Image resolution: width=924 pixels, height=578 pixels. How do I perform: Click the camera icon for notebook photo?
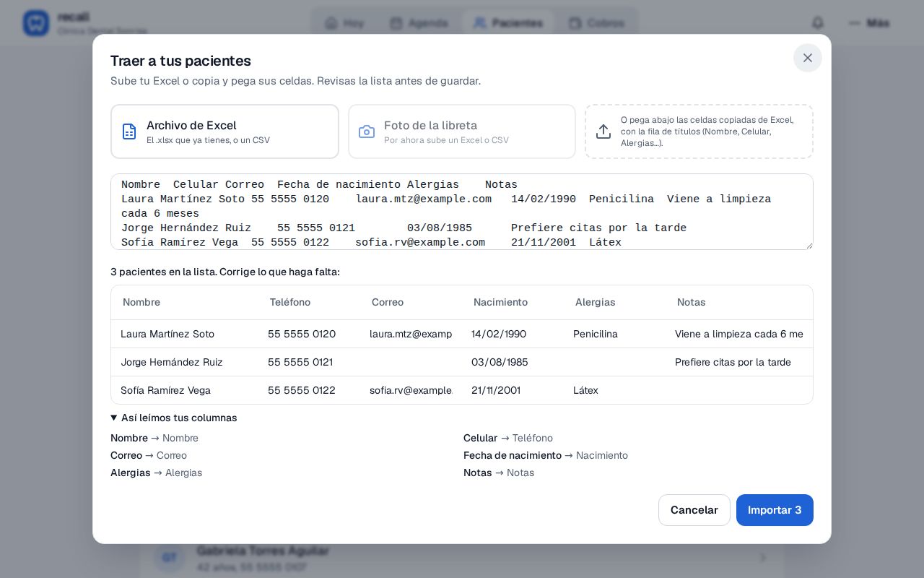[x=367, y=131]
